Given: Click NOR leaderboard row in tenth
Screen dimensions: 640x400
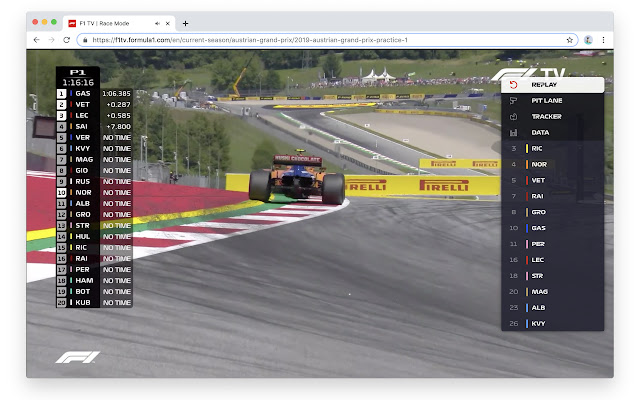Looking at the screenshot, I should point(94,193).
